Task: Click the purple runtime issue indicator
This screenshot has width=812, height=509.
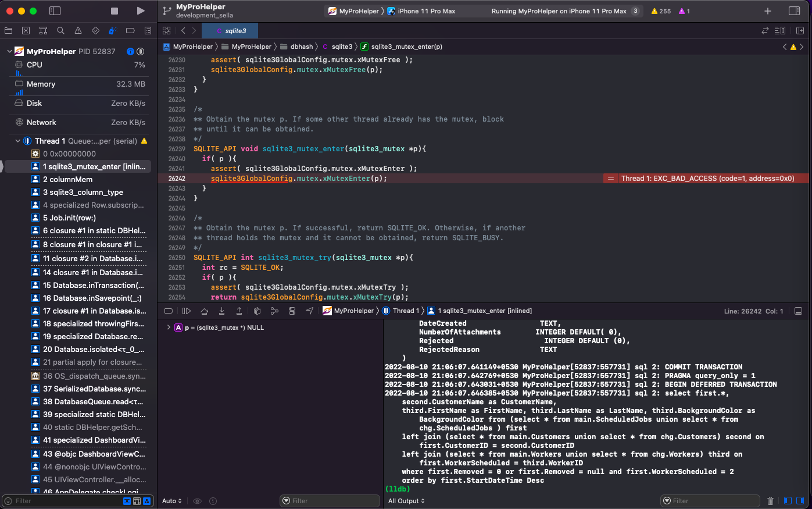Action: click(x=684, y=11)
